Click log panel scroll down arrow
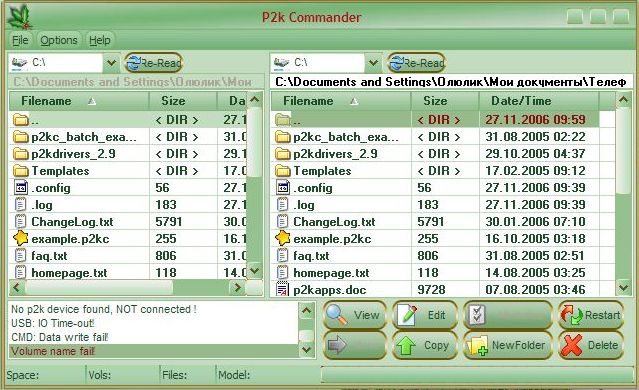Image resolution: width=639 pixels, height=390 pixels. [306, 349]
